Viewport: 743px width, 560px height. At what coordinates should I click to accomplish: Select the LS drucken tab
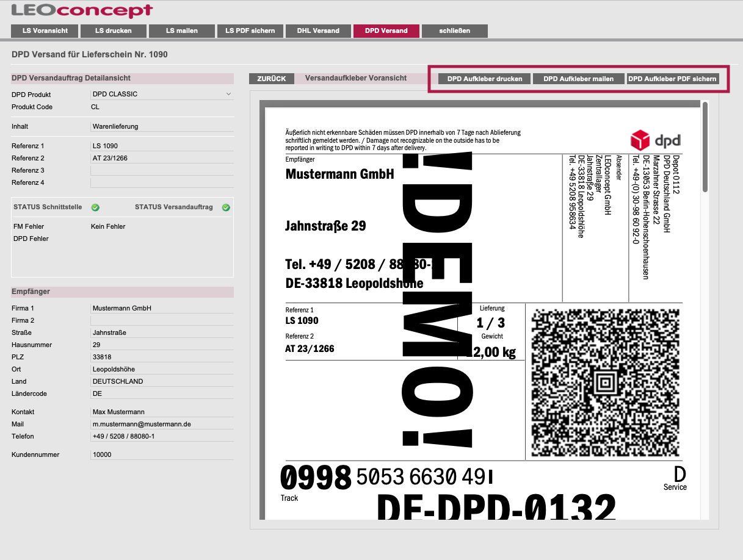[114, 31]
